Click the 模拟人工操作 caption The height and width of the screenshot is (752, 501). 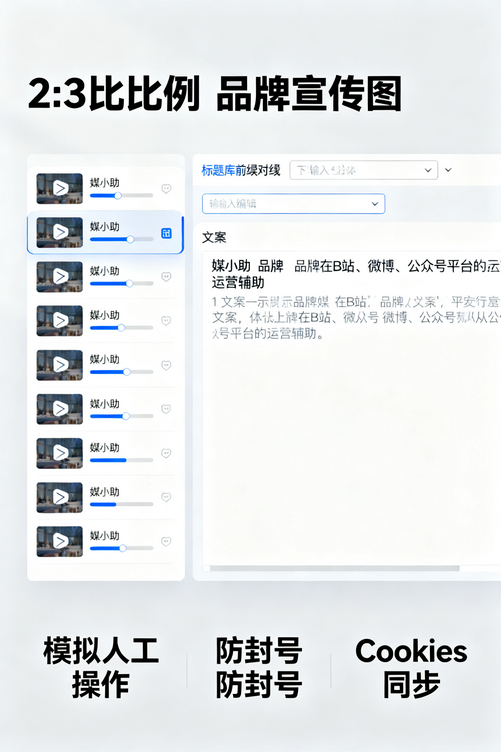(x=101, y=667)
